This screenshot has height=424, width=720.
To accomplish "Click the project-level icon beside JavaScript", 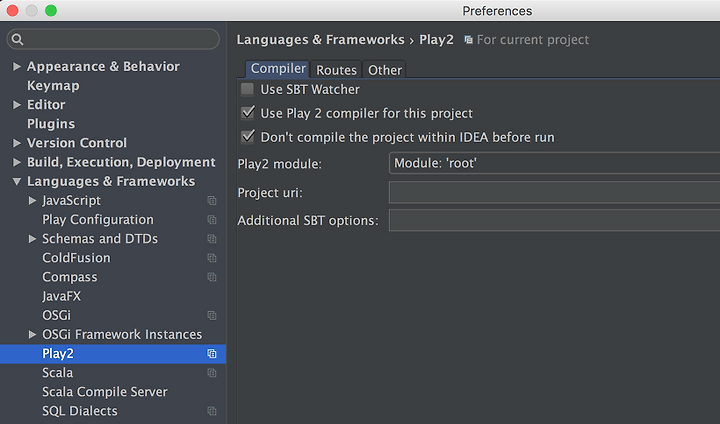I will [212, 200].
